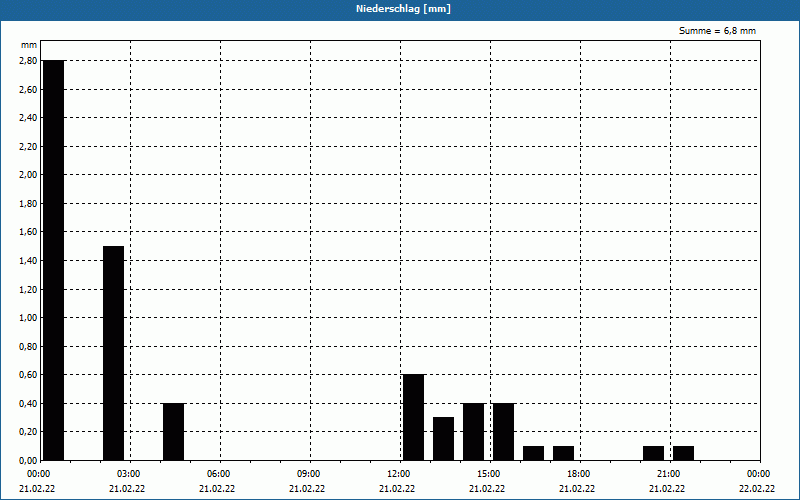The image size is (800, 500).
Task: Click the "2,80" y-axis label
Action: click(x=29, y=61)
